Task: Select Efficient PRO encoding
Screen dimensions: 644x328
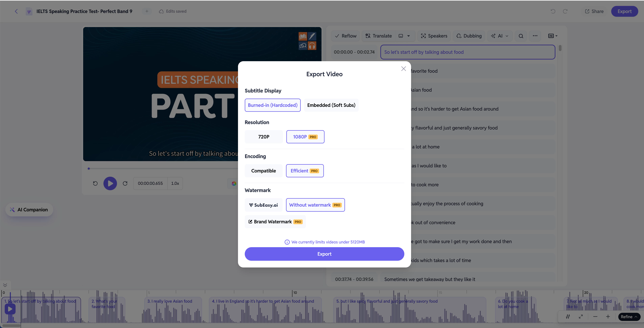Action: coord(305,171)
